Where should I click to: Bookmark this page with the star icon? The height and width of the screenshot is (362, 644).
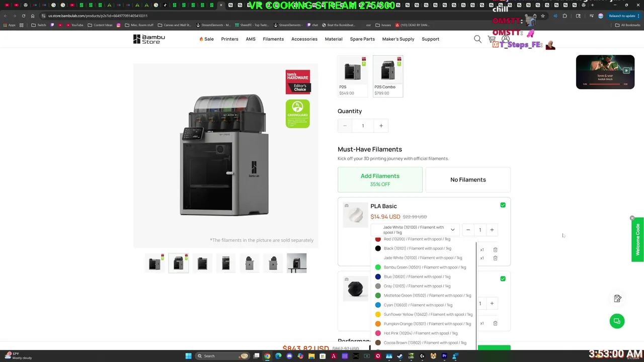pos(542,16)
